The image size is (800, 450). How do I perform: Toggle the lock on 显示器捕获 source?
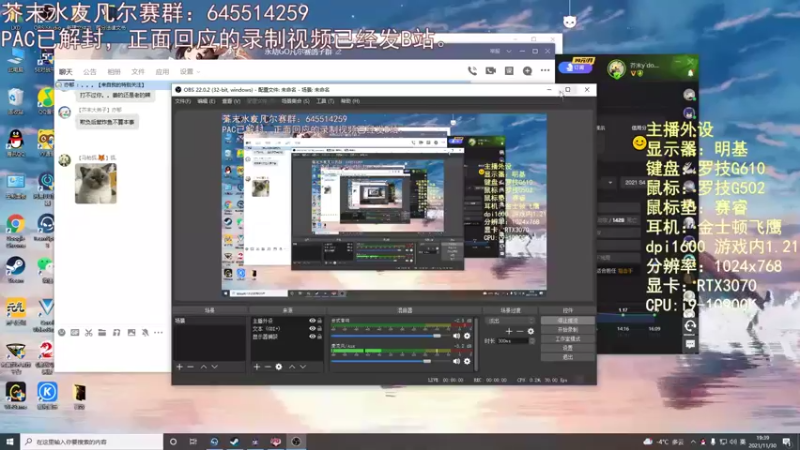320,337
